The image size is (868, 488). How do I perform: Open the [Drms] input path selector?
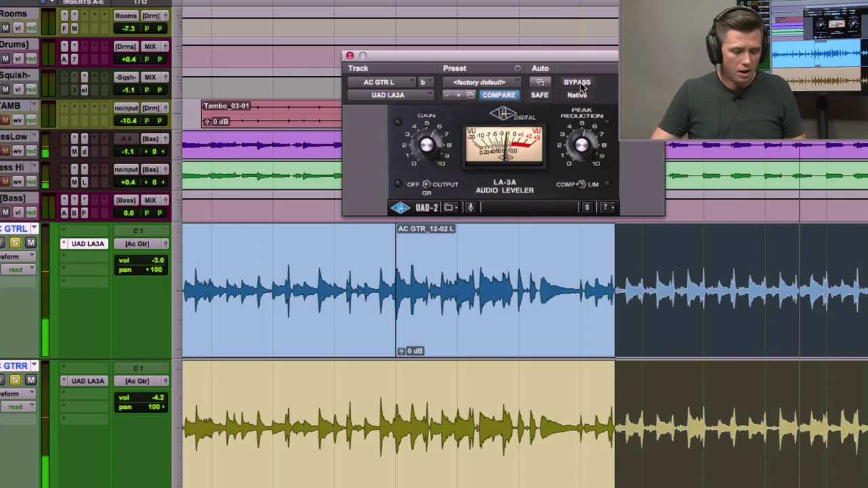tap(125, 46)
